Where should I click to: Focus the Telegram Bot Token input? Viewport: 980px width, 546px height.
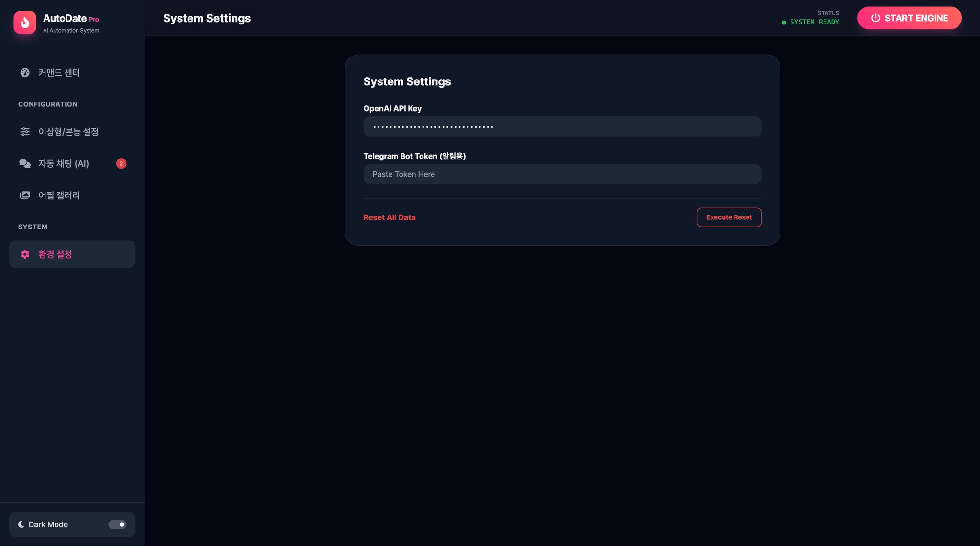562,174
